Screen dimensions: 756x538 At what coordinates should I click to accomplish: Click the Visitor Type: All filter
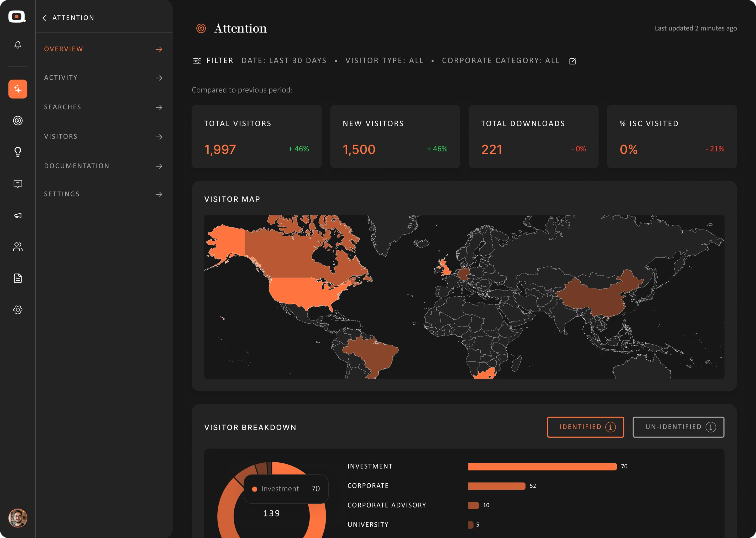point(384,61)
